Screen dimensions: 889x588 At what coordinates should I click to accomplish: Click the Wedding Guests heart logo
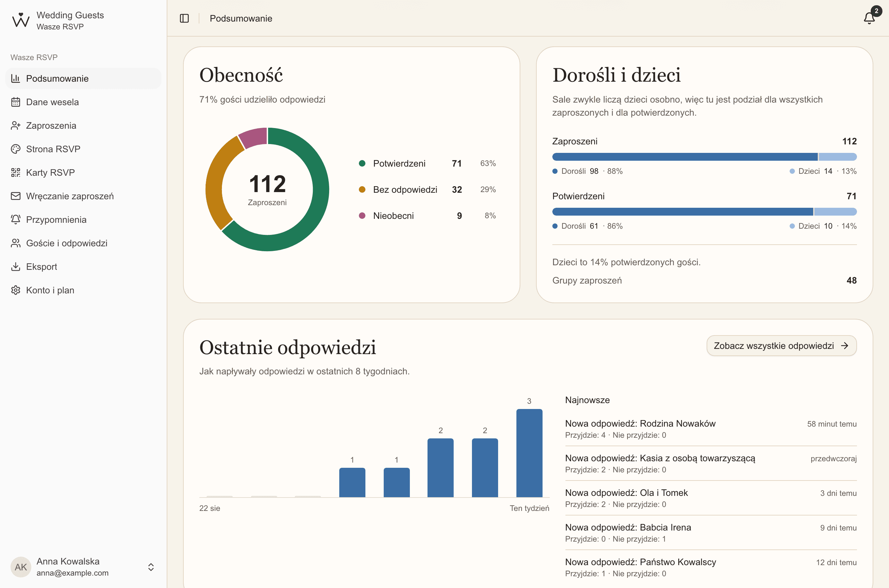(x=21, y=20)
